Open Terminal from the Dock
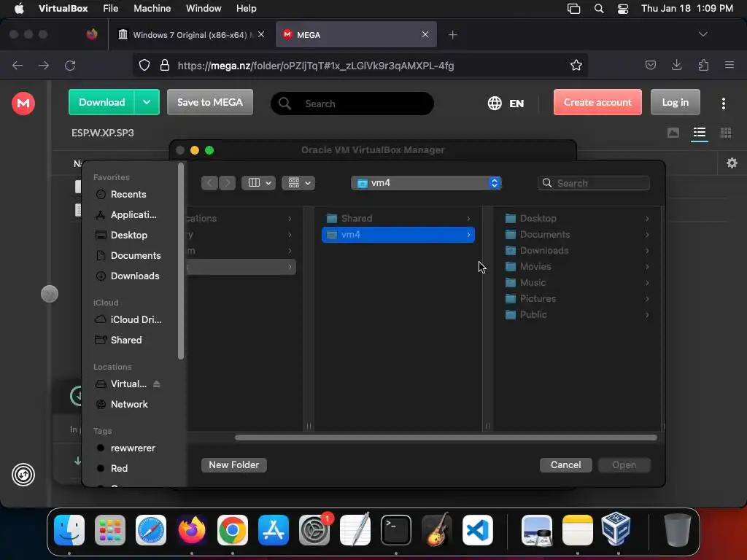 tap(396, 530)
